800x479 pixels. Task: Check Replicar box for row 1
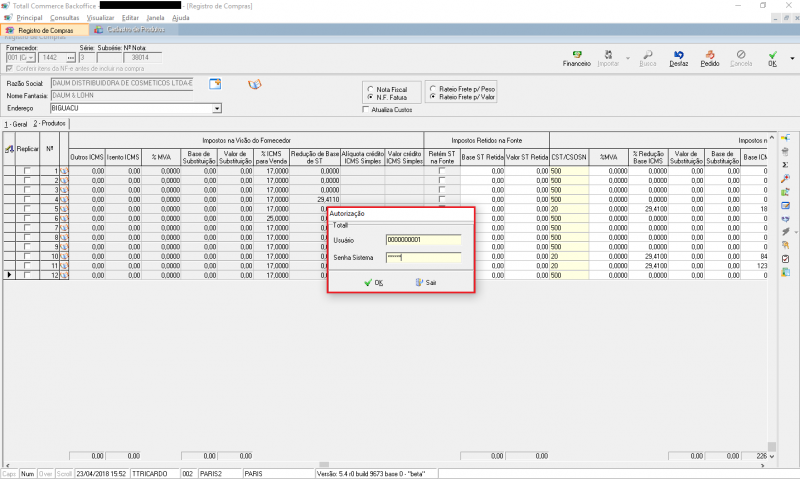(28, 172)
